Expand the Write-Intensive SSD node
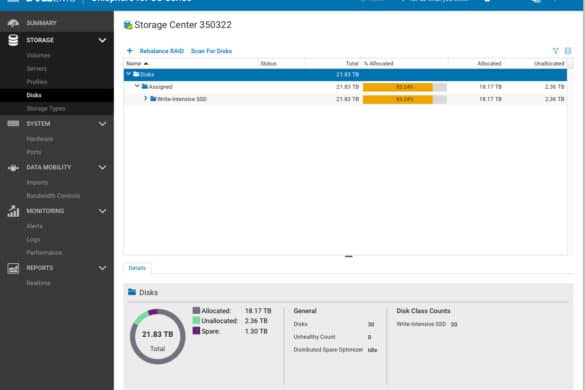 click(146, 98)
